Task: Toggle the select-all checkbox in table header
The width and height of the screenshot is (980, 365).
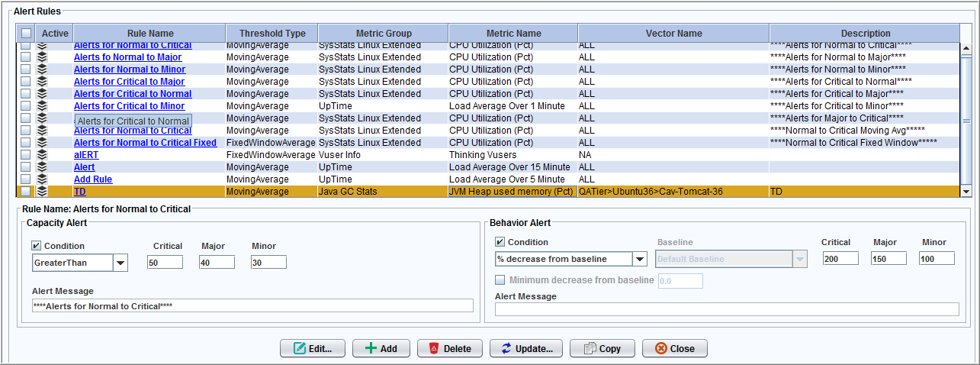Action: [x=27, y=34]
